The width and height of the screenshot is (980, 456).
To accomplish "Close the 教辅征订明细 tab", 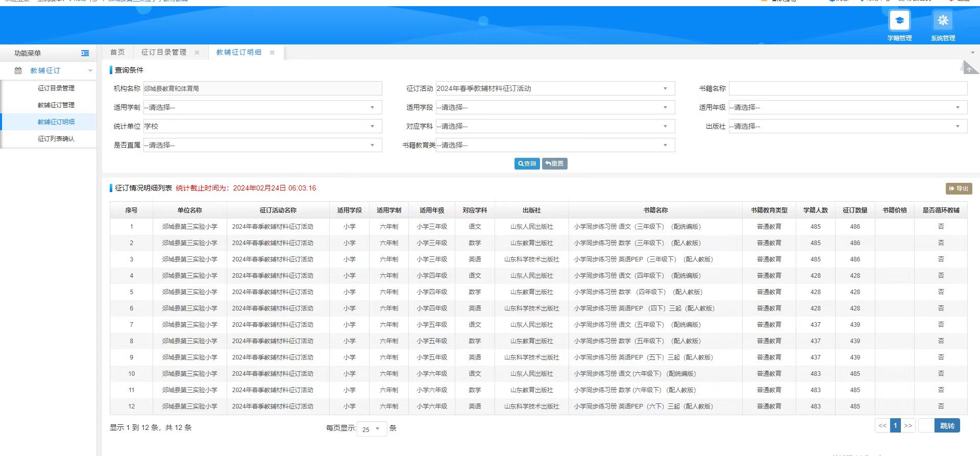I will click(x=272, y=53).
